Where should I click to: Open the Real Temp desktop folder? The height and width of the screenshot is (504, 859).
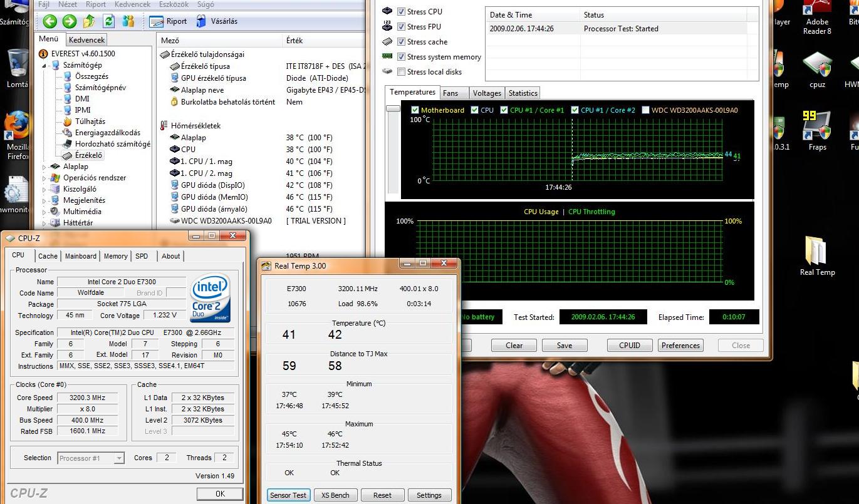[x=817, y=256]
